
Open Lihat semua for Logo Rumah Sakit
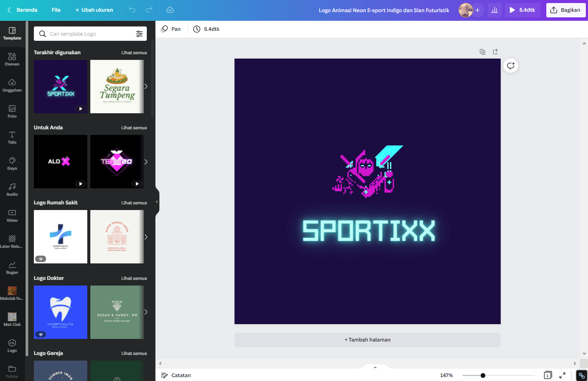pos(134,202)
